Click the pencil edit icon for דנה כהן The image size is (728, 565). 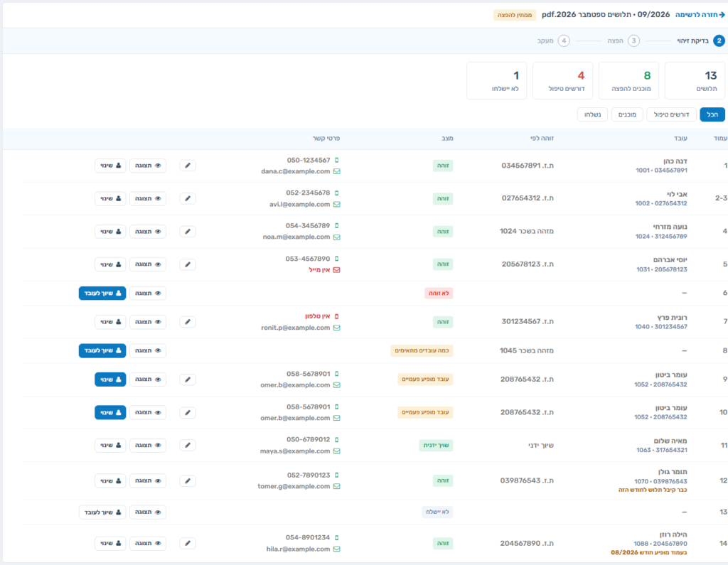click(188, 166)
